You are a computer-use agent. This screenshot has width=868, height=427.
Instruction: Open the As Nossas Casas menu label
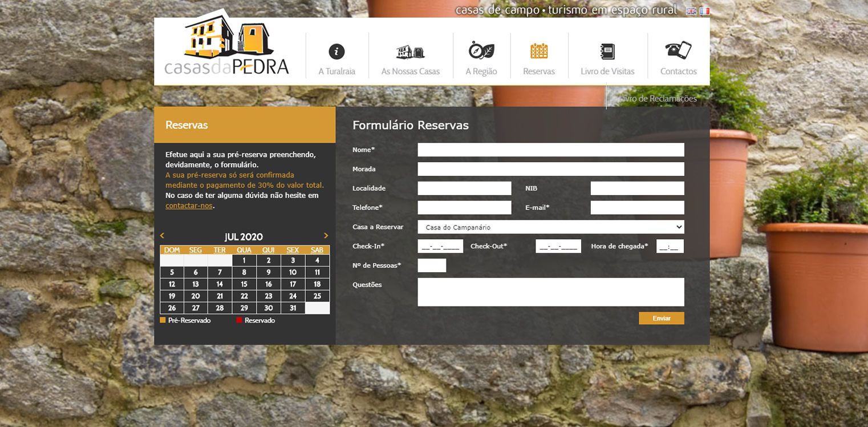point(411,71)
